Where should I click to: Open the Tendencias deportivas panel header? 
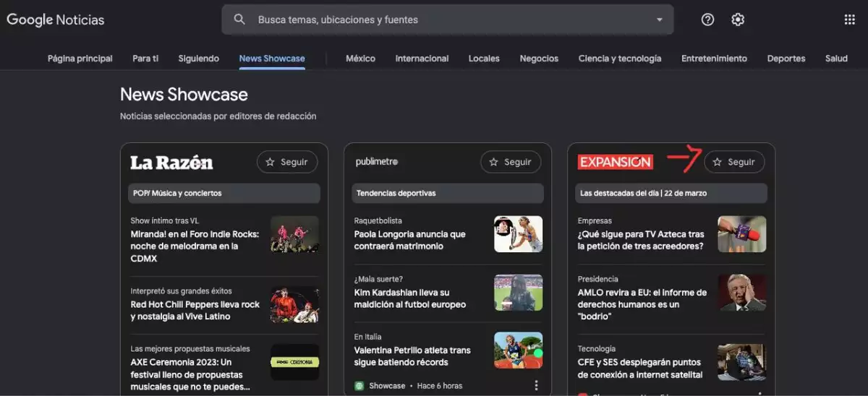[447, 193]
